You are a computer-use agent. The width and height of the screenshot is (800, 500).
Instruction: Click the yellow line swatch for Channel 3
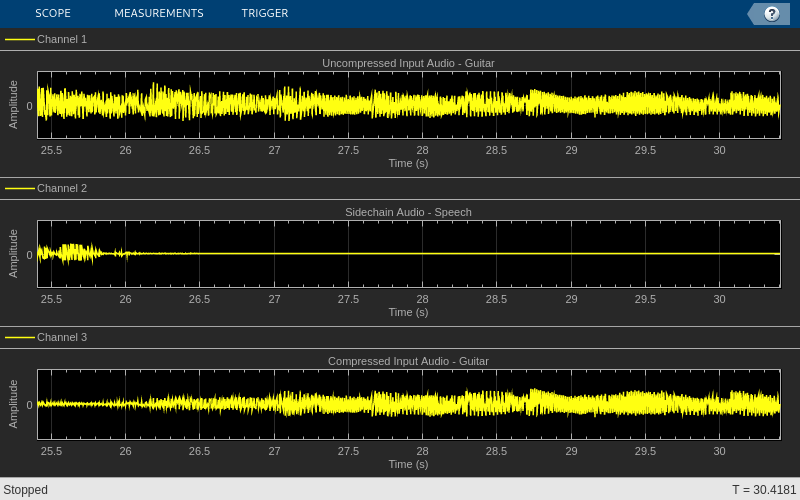click(x=20, y=337)
